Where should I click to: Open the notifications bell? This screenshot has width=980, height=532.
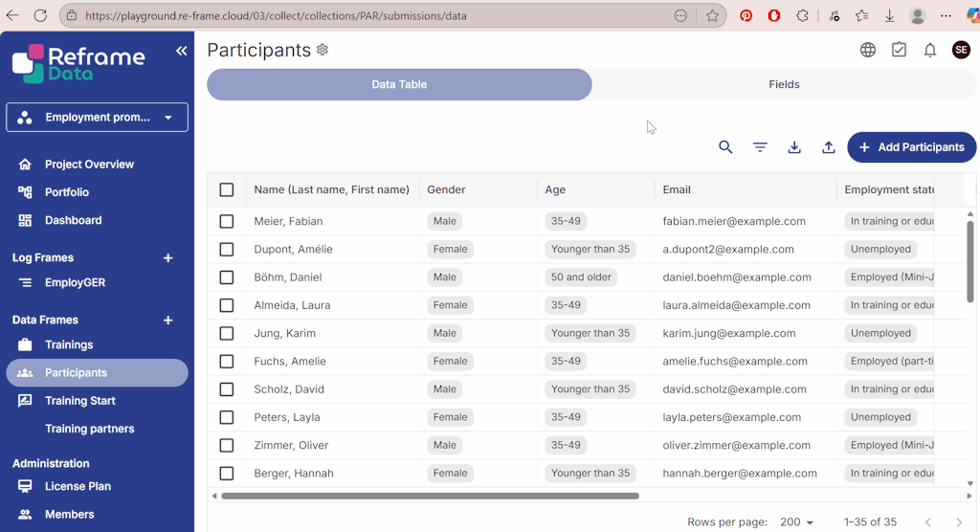(929, 50)
